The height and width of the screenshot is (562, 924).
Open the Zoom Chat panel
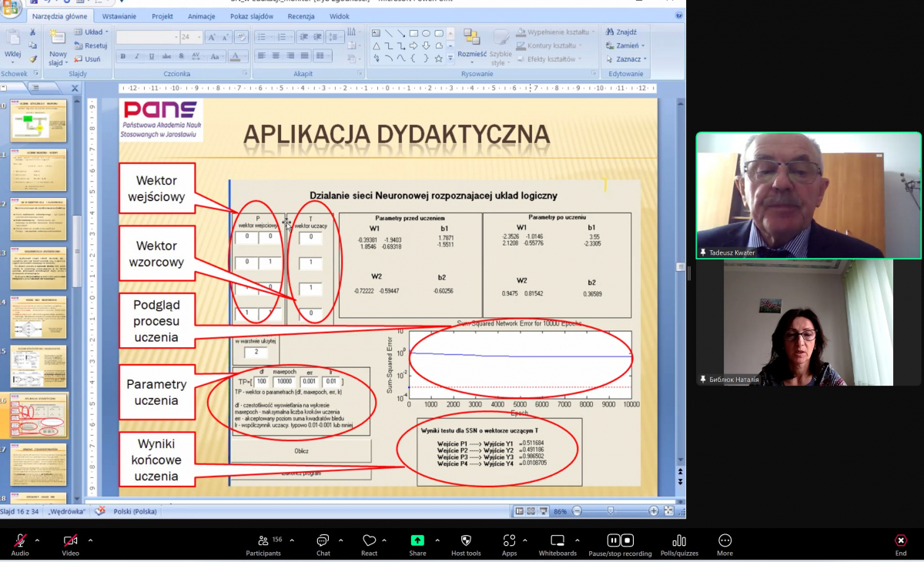pyautogui.click(x=323, y=540)
